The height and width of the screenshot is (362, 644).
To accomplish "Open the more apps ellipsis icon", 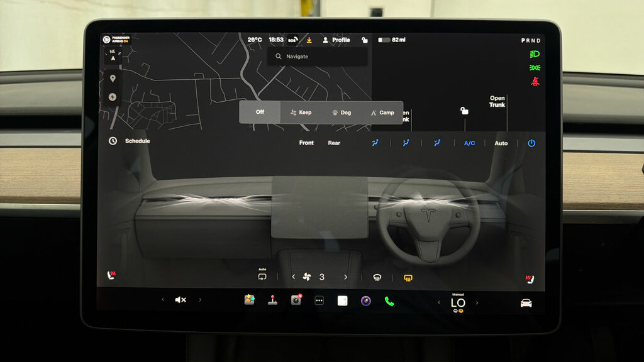I will click(x=319, y=301).
